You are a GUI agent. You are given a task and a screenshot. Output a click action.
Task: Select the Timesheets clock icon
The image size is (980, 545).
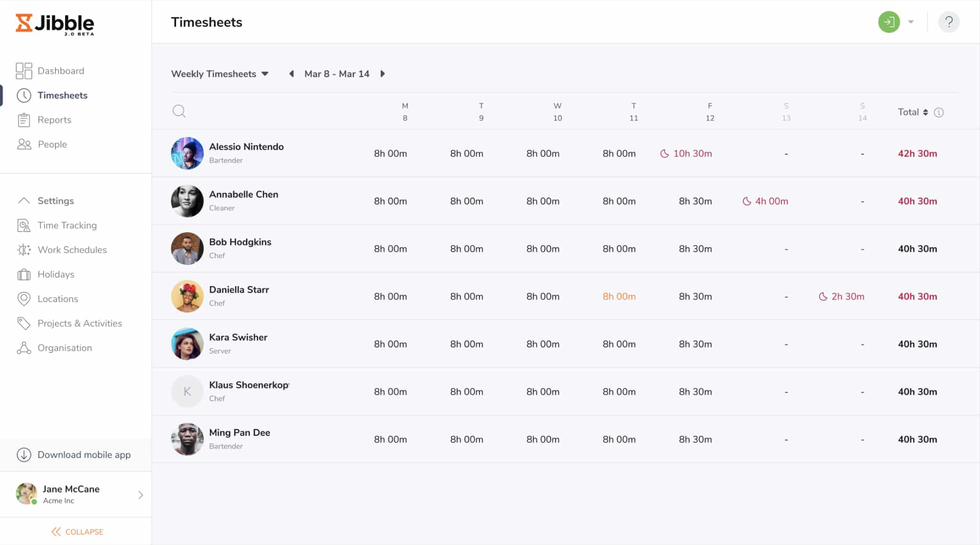pos(24,95)
